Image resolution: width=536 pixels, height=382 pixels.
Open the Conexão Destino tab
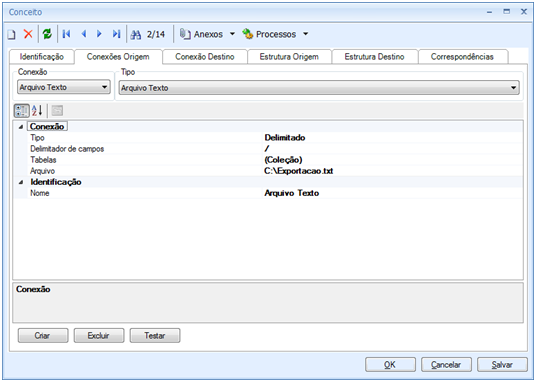(x=205, y=57)
